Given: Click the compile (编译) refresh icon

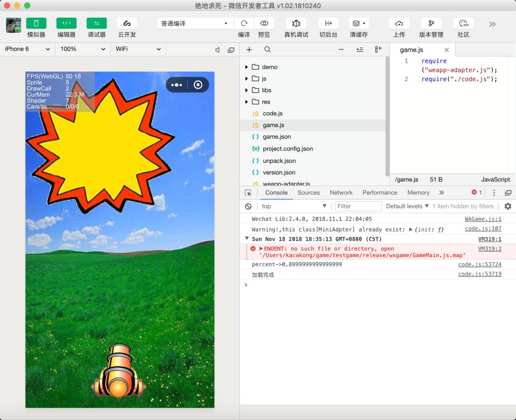Looking at the screenshot, I should click(x=244, y=23).
